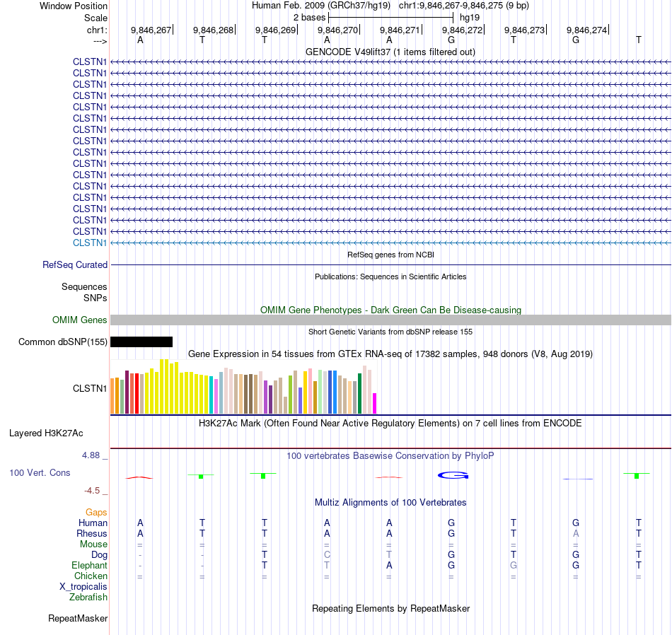Click the orange Gaps label
Viewport: 672px width, 635px height.
tap(96, 513)
